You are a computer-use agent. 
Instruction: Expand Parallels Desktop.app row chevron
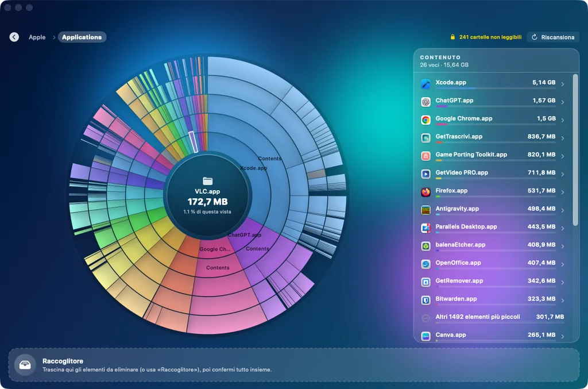pyautogui.click(x=563, y=228)
